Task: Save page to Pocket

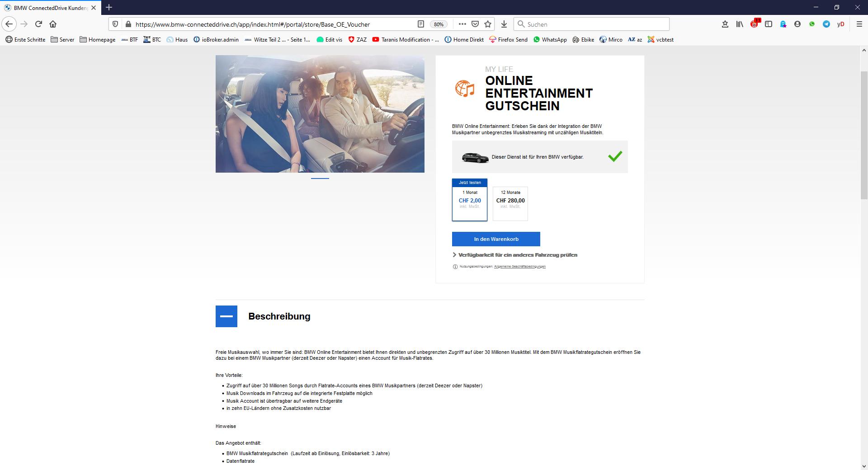Action: point(475,24)
